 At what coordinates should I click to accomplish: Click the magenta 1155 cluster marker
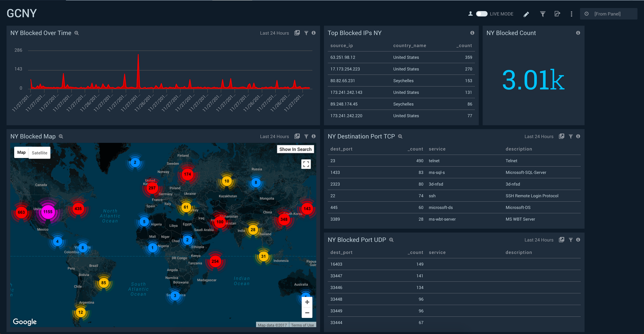(48, 212)
